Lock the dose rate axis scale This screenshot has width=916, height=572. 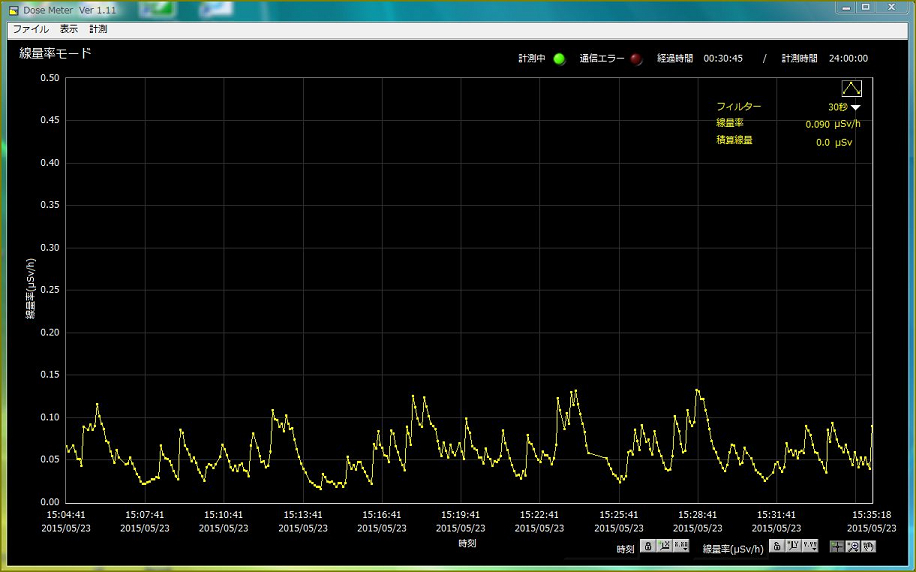pyautogui.click(x=776, y=546)
